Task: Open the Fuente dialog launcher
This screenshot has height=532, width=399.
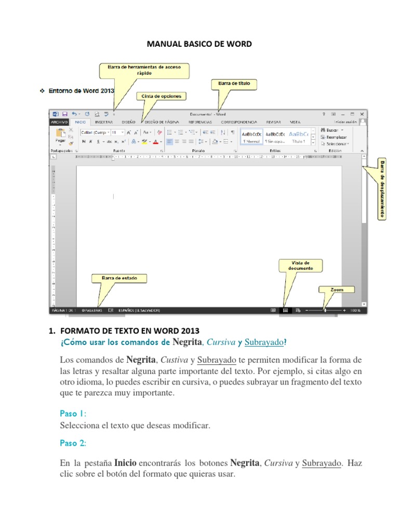Action: [x=162, y=151]
